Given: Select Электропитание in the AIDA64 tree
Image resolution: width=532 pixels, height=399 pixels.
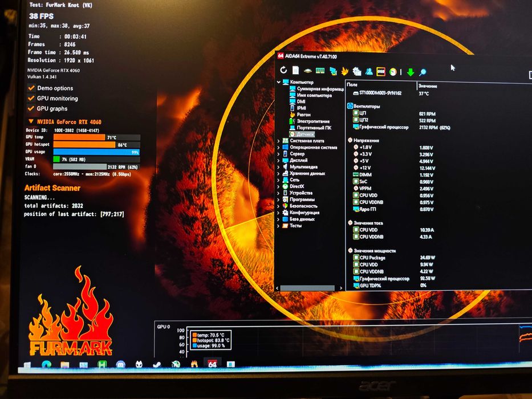Looking at the screenshot, I should (x=313, y=121).
